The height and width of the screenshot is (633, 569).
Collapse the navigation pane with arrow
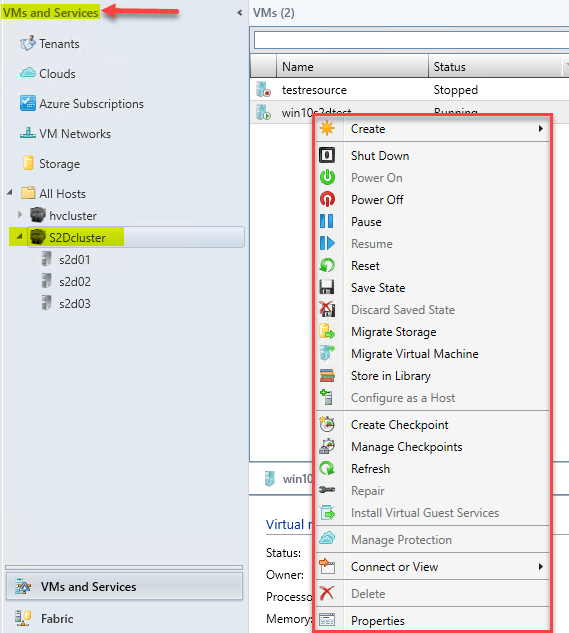(239, 13)
